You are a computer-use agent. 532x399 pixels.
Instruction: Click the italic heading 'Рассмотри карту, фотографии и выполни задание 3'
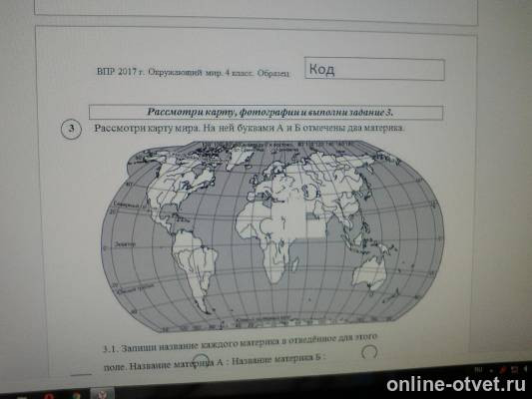point(269,112)
